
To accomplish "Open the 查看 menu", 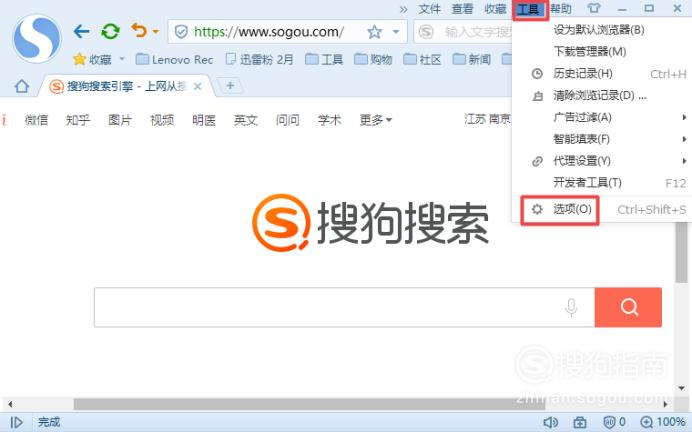I will [x=462, y=9].
